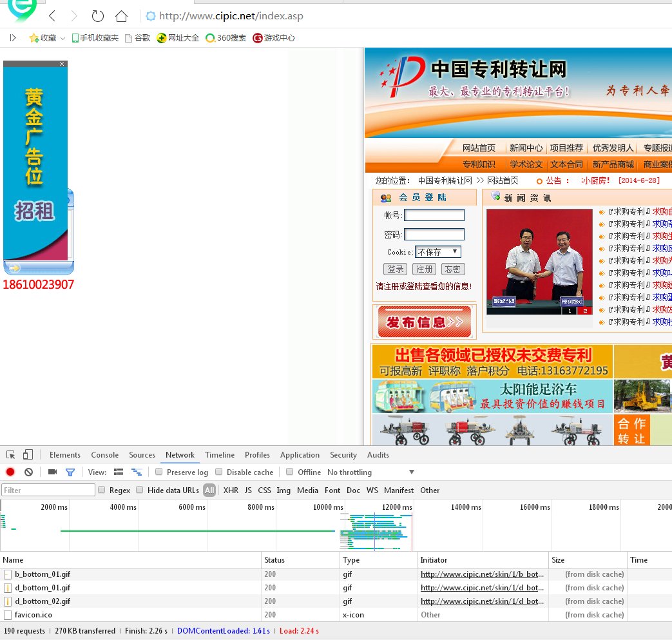Switch to large request rows view icon

(119, 472)
